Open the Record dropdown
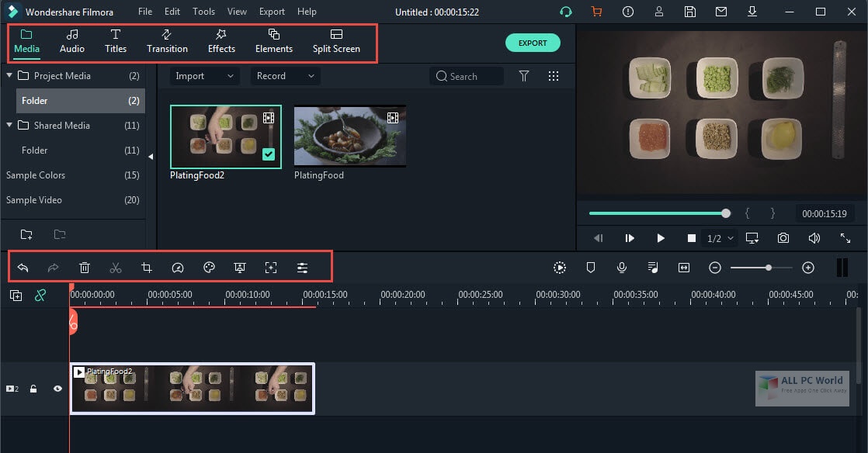 coord(285,76)
